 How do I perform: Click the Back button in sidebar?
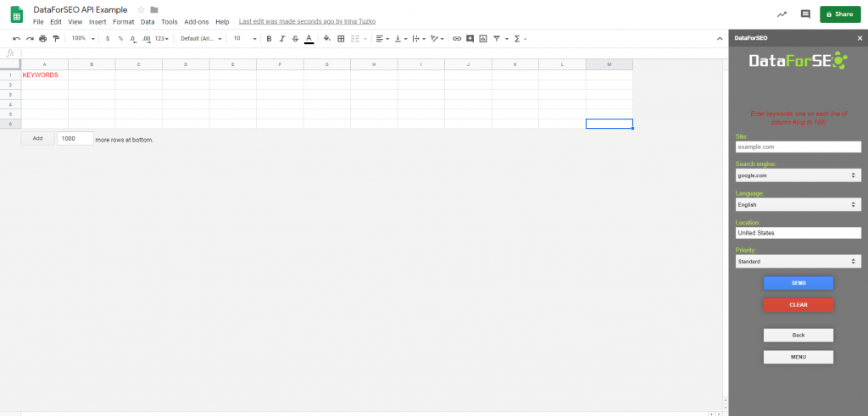point(798,336)
